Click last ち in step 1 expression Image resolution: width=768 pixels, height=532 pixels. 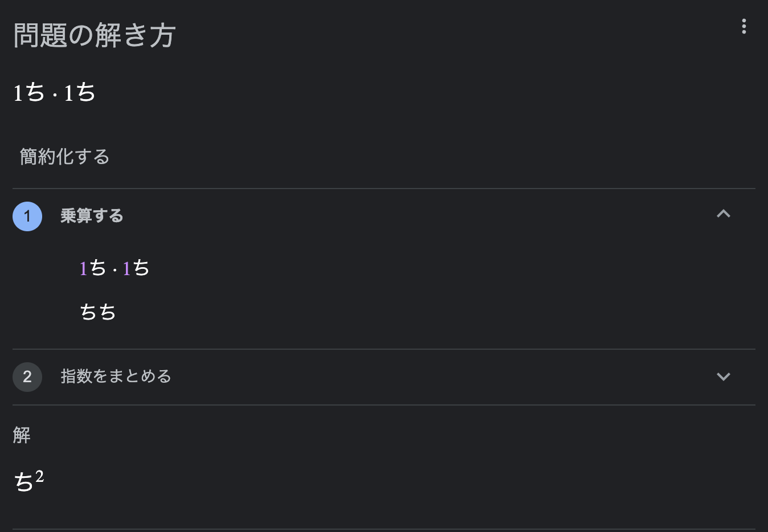(141, 268)
